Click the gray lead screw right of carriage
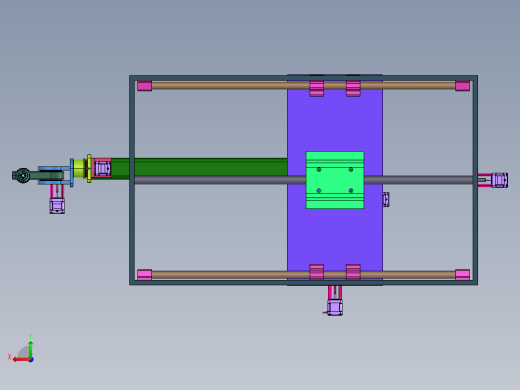Screen dimensions: 520x390 click(418, 180)
